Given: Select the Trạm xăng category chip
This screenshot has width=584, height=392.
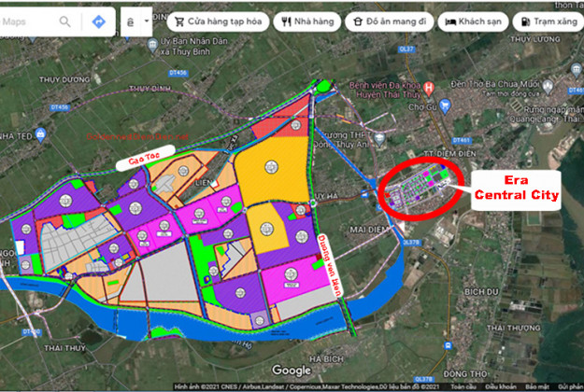Looking at the screenshot, I should [548, 21].
